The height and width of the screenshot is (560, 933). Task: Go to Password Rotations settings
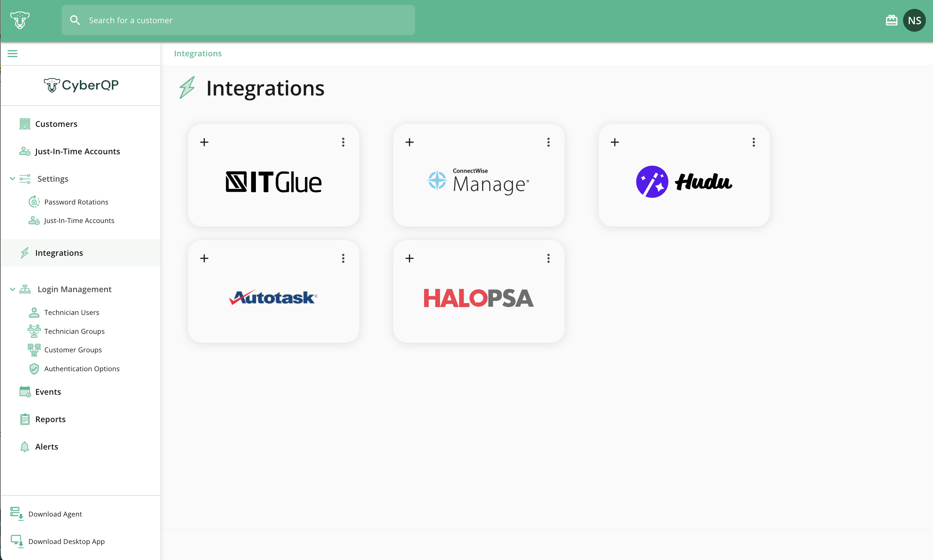(x=76, y=202)
